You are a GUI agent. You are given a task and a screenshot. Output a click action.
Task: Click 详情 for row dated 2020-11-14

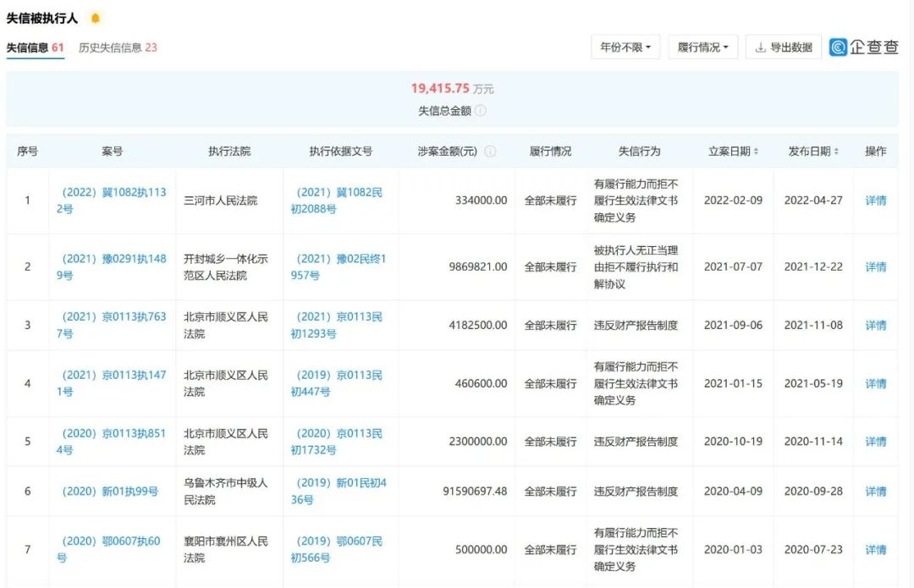(x=876, y=442)
